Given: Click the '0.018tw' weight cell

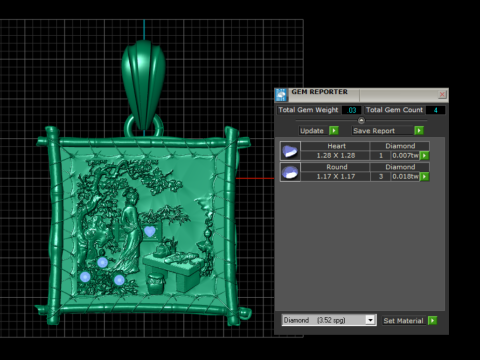Looking at the screenshot, I should tap(405, 177).
